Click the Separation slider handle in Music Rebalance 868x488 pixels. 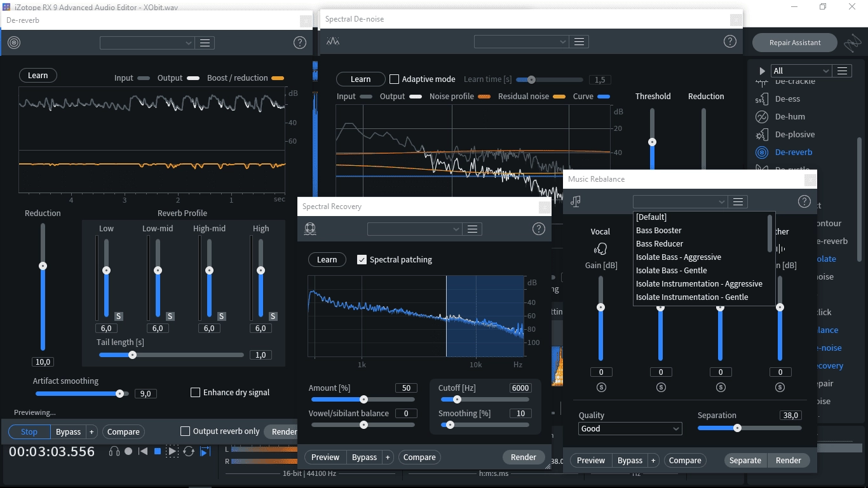(737, 428)
